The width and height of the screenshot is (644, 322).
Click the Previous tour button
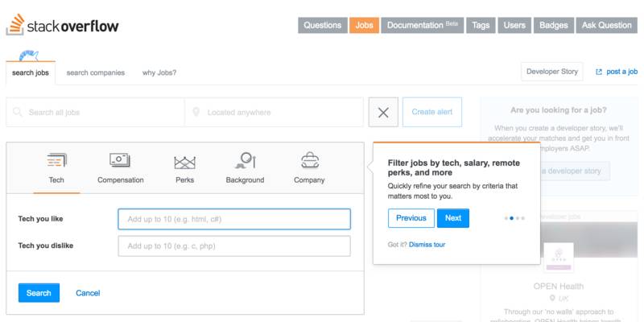click(x=411, y=218)
